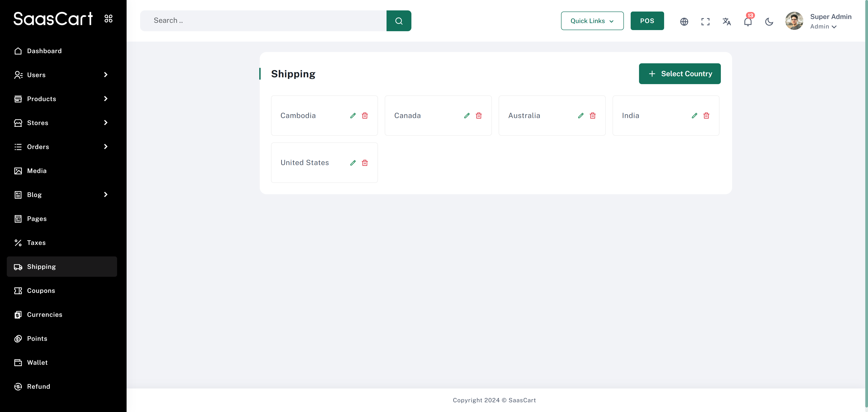Delete Canada using its trash icon
Image resolution: width=868 pixels, height=412 pixels.
tap(479, 116)
